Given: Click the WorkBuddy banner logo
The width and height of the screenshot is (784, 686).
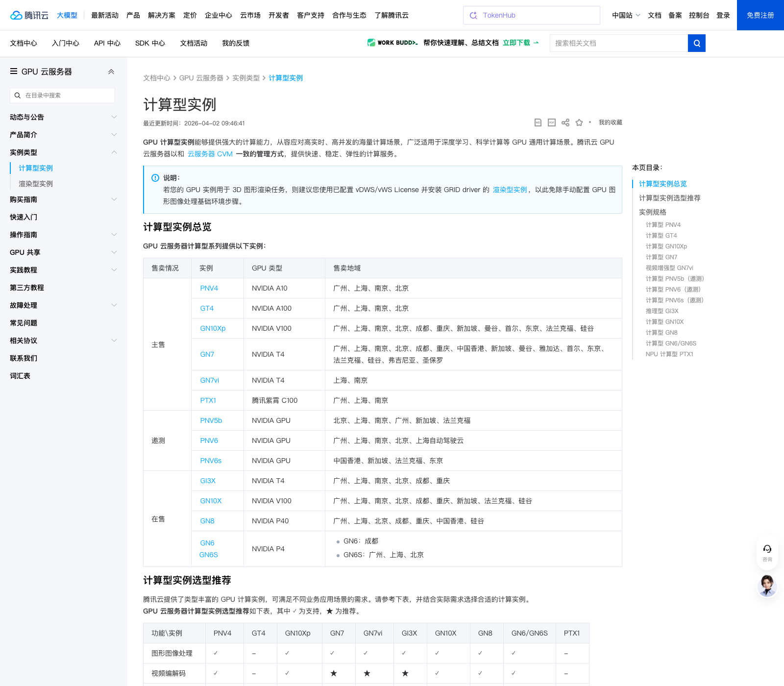Looking at the screenshot, I should [x=392, y=43].
